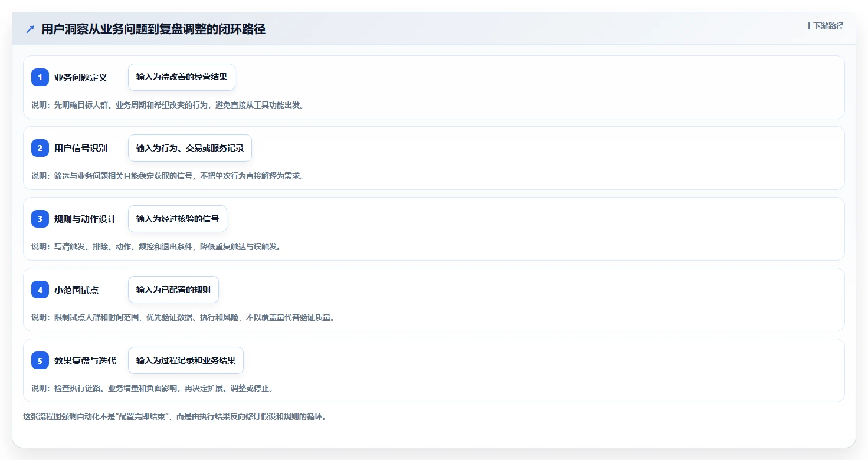Click the 业务问题定义 step title
Image resolution: width=868 pixels, height=460 pixels.
tap(81, 77)
